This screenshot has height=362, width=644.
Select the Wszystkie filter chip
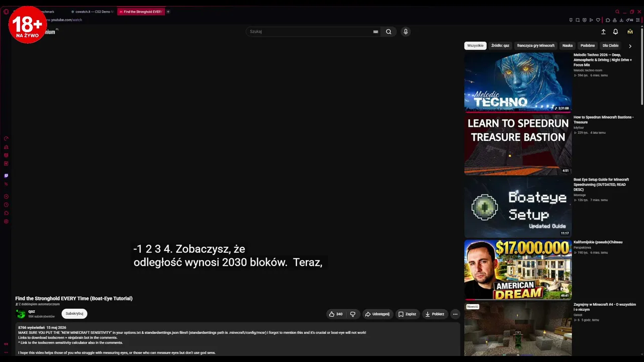475,46
